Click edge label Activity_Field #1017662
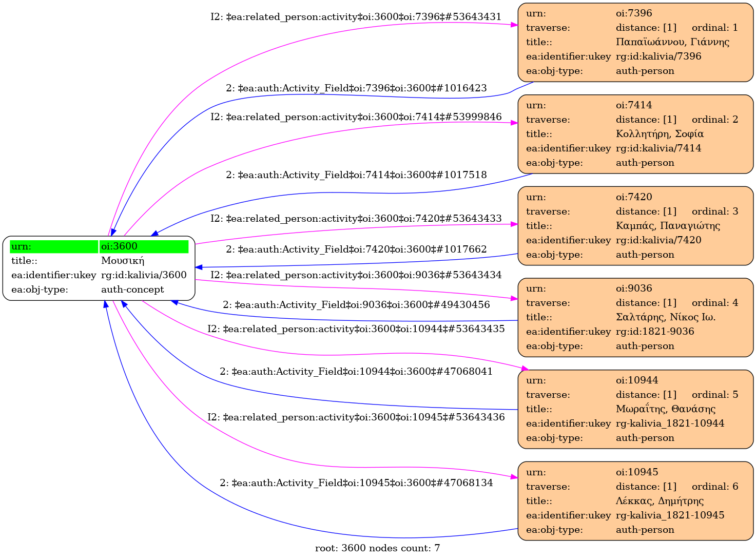Image resolution: width=756 pixels, height=559 pixels. 356,249
